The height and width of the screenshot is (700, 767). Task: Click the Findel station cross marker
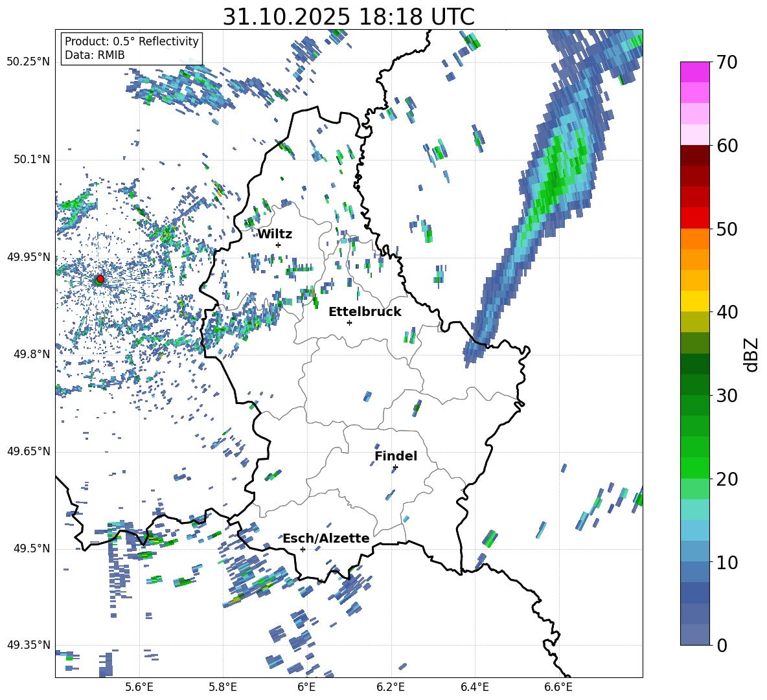tap(395, 468)
